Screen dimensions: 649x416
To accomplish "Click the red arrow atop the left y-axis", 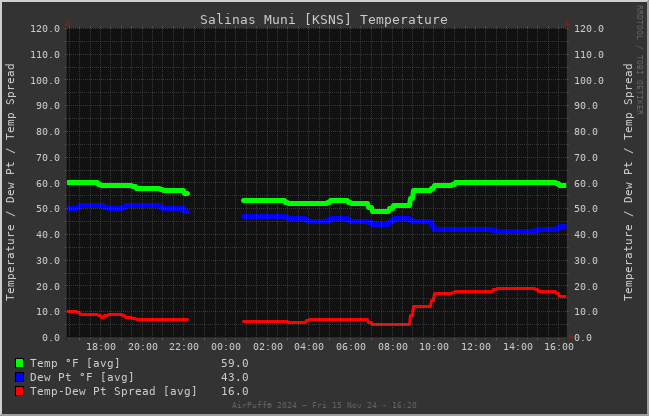I will tap(67, 24).
